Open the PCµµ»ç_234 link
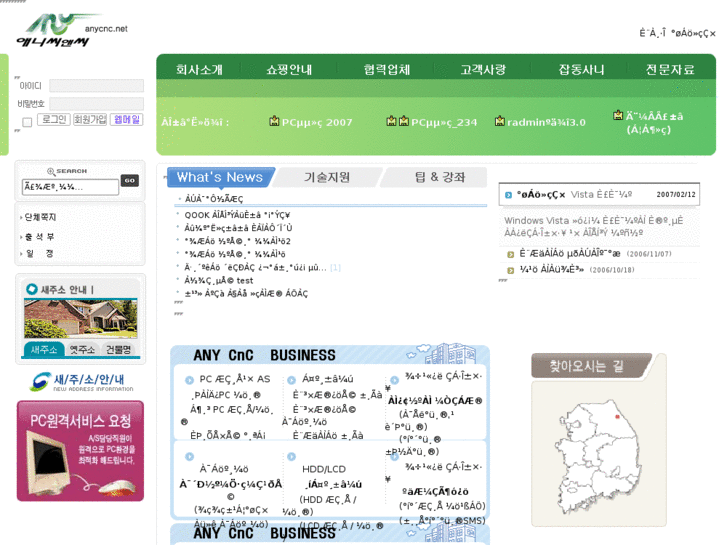 pyautogui.click(x=444, y=122)
